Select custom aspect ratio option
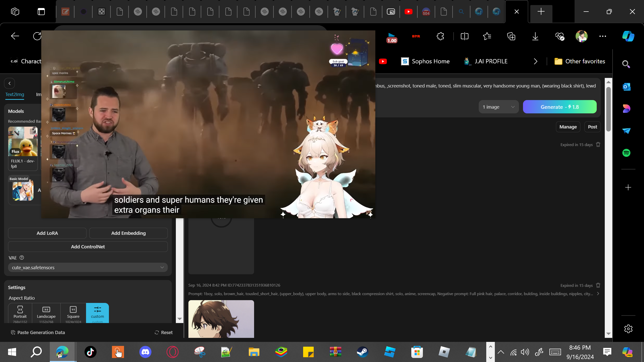 point(97,313)
